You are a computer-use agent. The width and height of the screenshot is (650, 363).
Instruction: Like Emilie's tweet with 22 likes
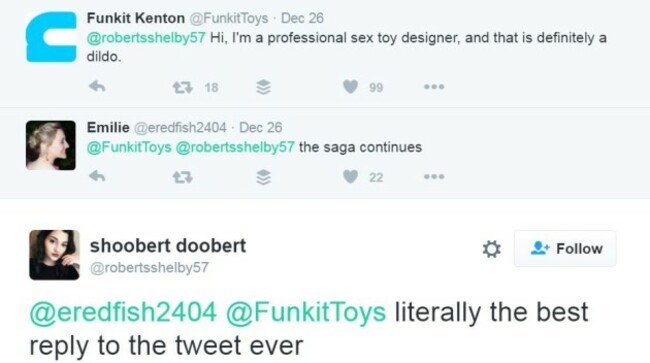350,177
